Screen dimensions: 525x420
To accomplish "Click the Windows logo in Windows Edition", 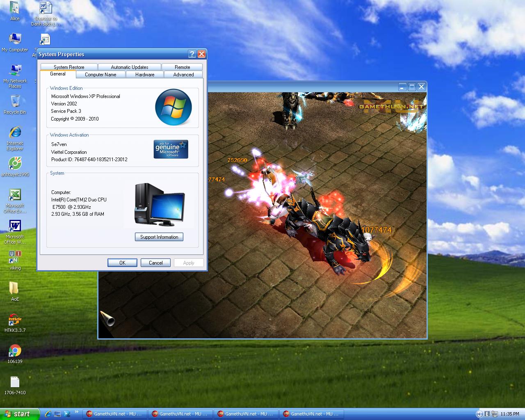I will click(x=173, y=107).
